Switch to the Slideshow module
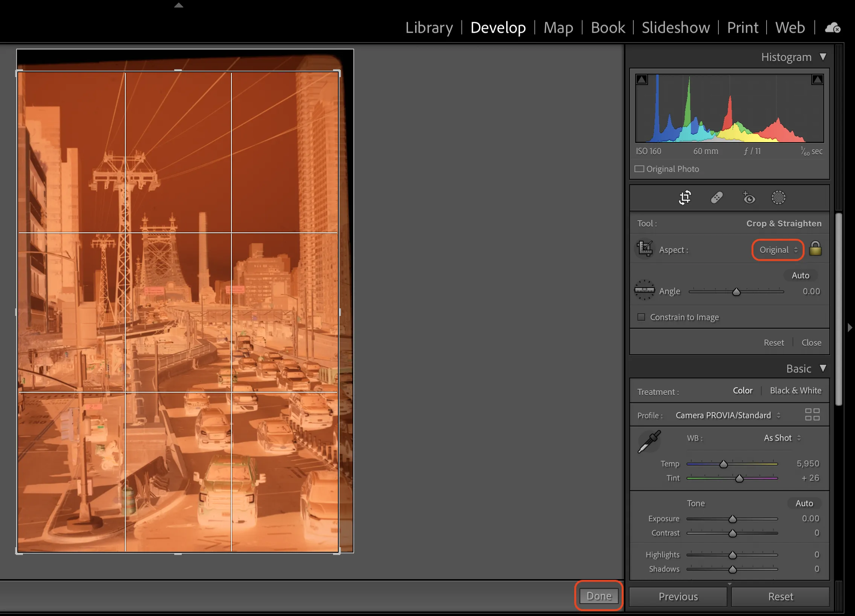The image size is (855, 616). (x=675, y=27)
